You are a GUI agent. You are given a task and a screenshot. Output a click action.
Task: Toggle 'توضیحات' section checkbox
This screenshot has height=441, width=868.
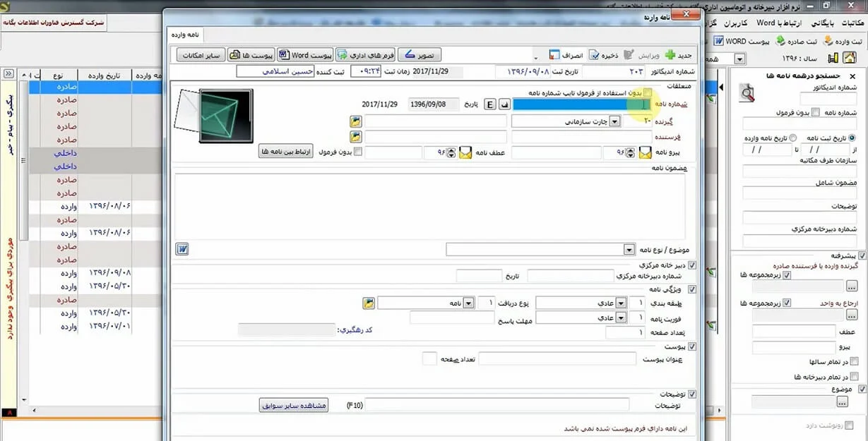click(692, 394)
